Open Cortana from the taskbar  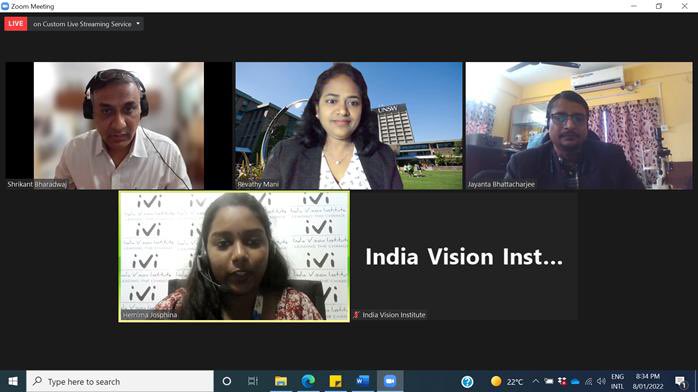(227, 381)
